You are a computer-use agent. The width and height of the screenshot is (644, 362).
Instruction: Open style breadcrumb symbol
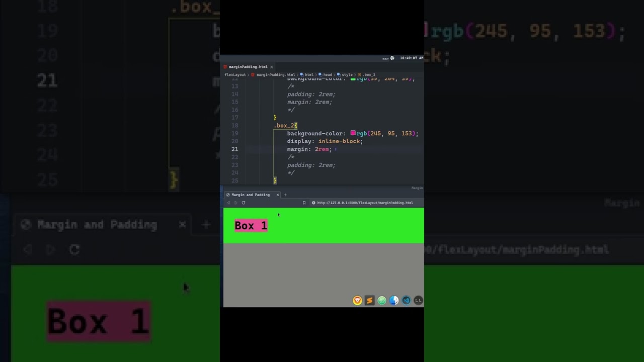point(345,75)
